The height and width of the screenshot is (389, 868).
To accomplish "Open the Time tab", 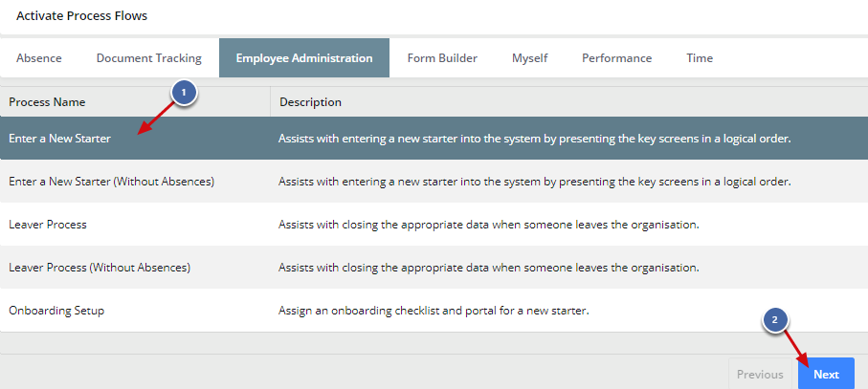I will pyautogui.click(x=700, y=58).
